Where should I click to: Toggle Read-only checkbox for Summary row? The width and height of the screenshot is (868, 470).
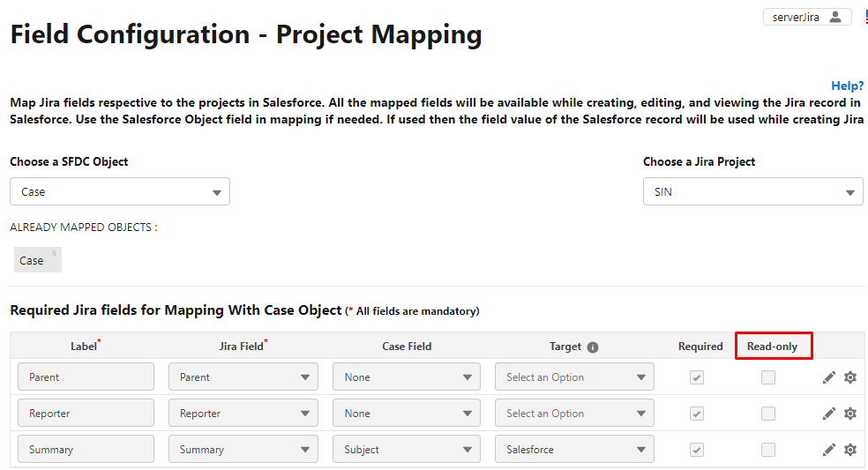click(767, 450)
